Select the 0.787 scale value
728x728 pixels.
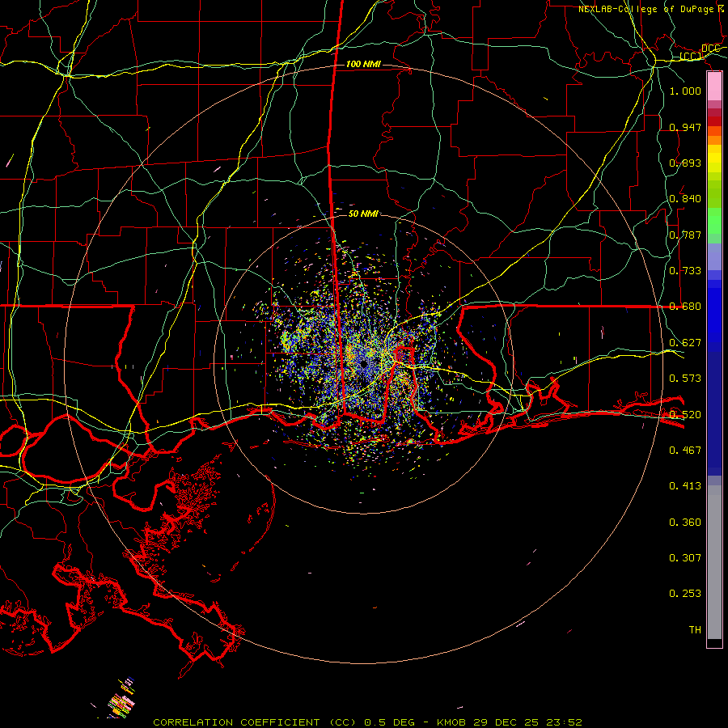(x=685, y=235)
